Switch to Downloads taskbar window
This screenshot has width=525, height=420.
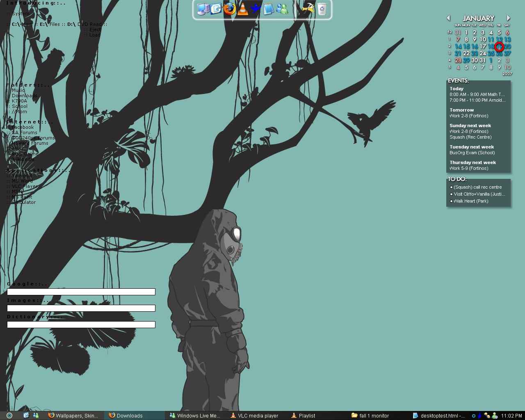tap(135, 415)
